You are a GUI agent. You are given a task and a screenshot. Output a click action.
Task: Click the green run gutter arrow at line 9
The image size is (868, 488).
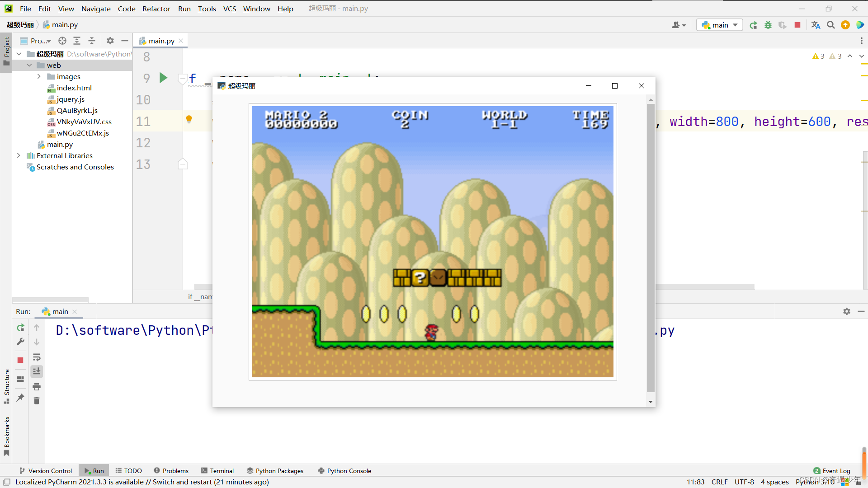click(163, 78)
